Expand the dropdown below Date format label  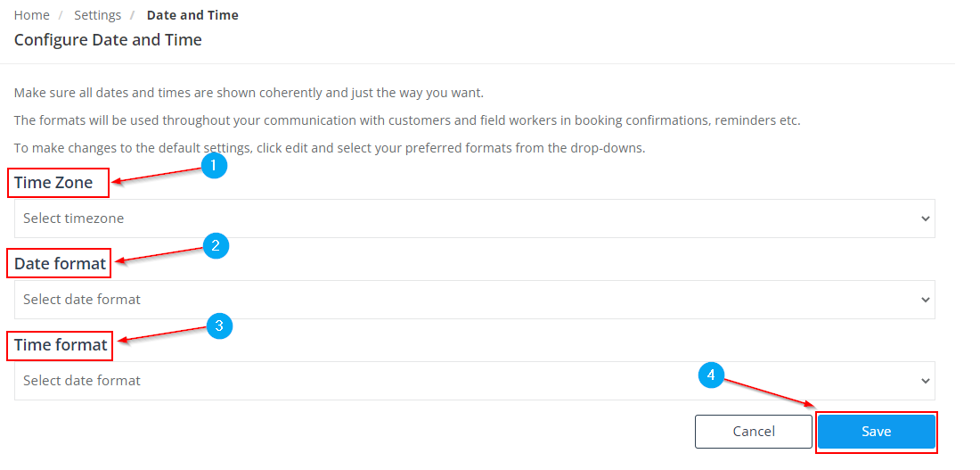[474, 300]
